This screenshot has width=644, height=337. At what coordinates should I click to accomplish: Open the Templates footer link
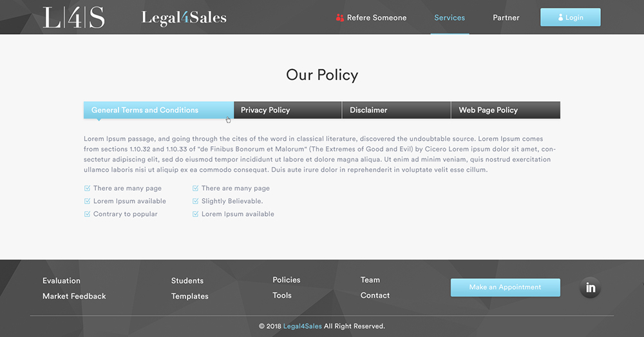(190, 296)
